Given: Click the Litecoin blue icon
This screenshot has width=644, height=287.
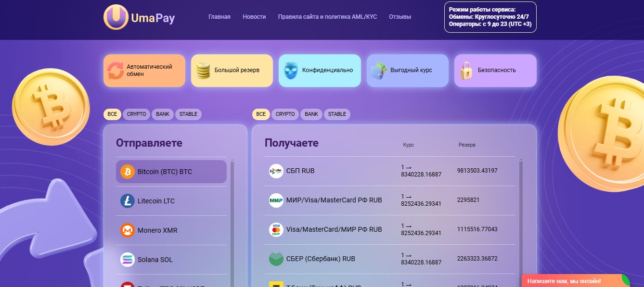Looking at the screenshot, I should tap(128, 201).
